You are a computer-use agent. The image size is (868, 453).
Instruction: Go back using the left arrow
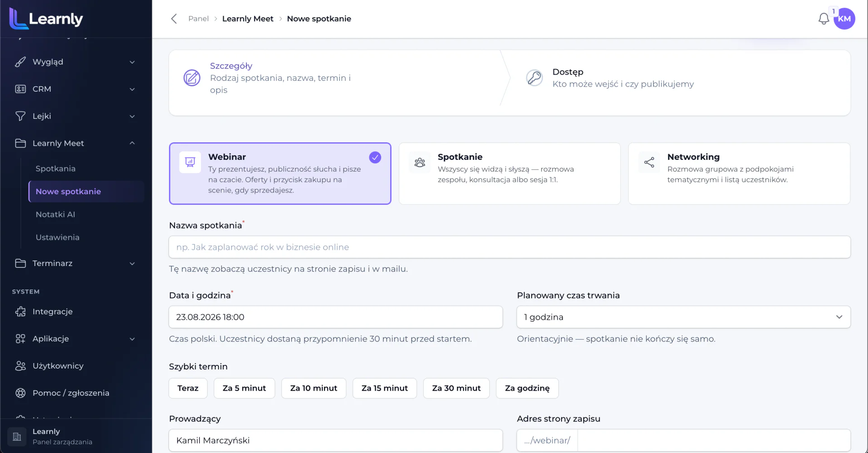[174, 19]
